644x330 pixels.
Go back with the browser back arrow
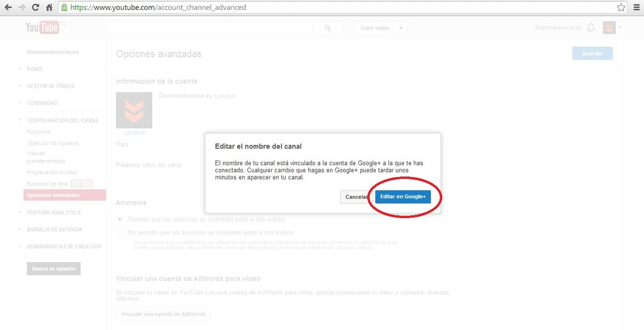tap(8, 8)
